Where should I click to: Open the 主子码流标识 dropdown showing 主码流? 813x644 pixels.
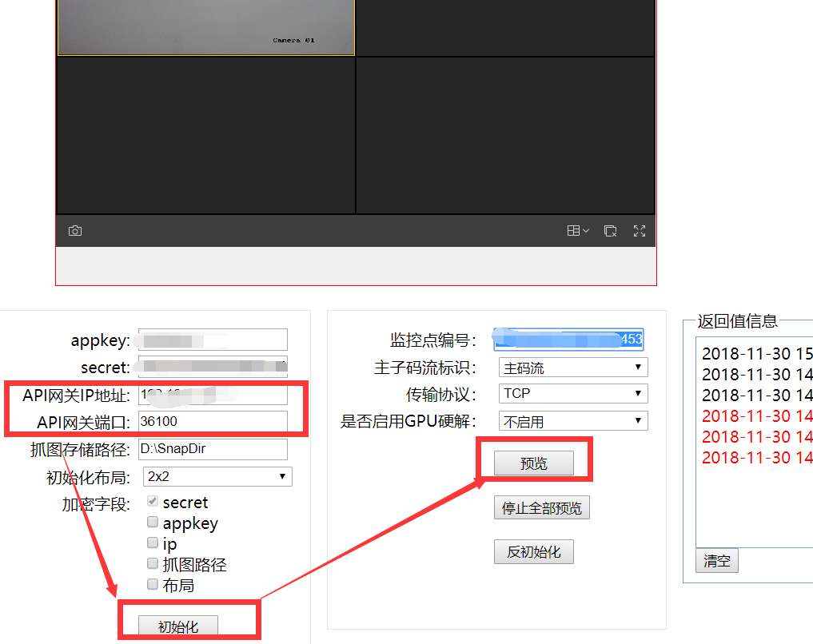573,368
